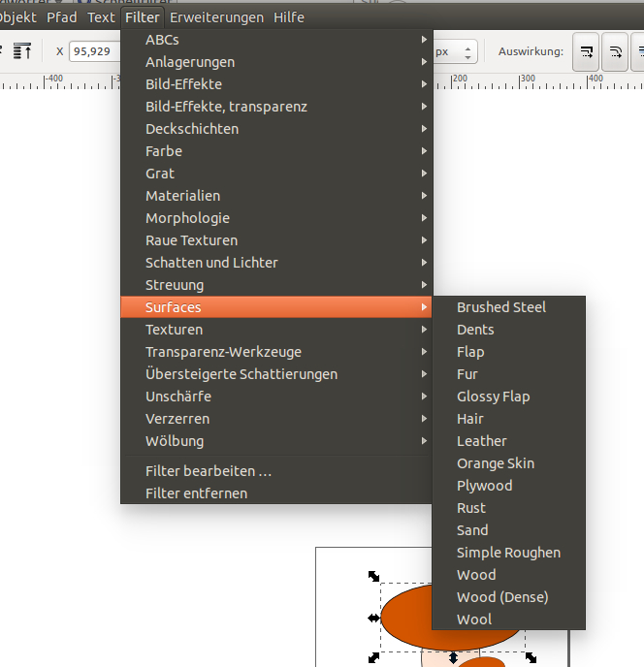Click top-left scale handle of selection
644x667 pixels.
[x=373, y=577]
